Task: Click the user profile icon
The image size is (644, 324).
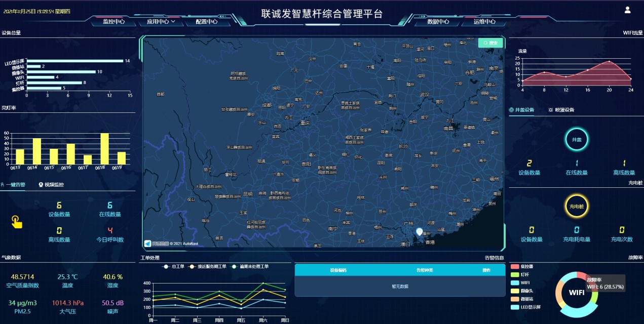Action: point(627,10)
